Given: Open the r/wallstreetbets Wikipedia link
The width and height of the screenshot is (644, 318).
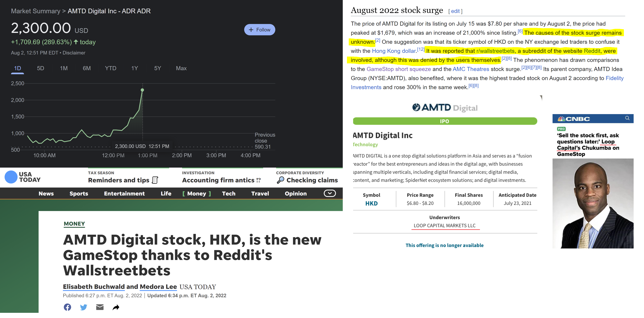Looking at the screenshot, I should pos(495,51).
